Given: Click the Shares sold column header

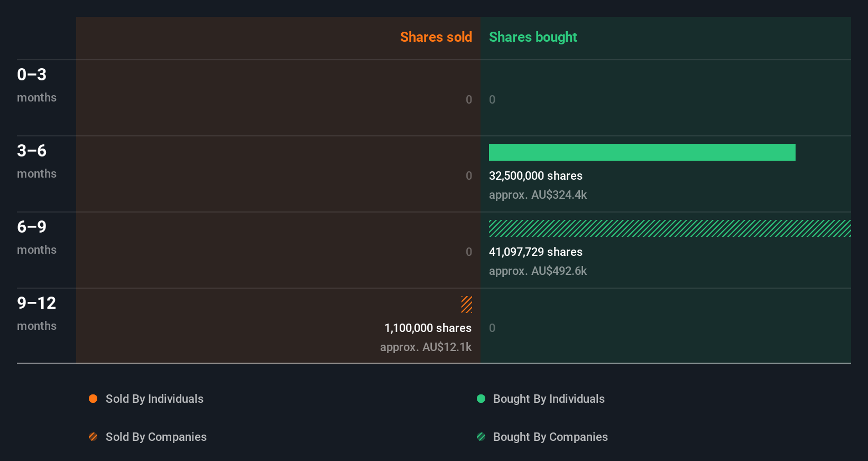Looking at the screenshot, I should click(x=436, y=37).
